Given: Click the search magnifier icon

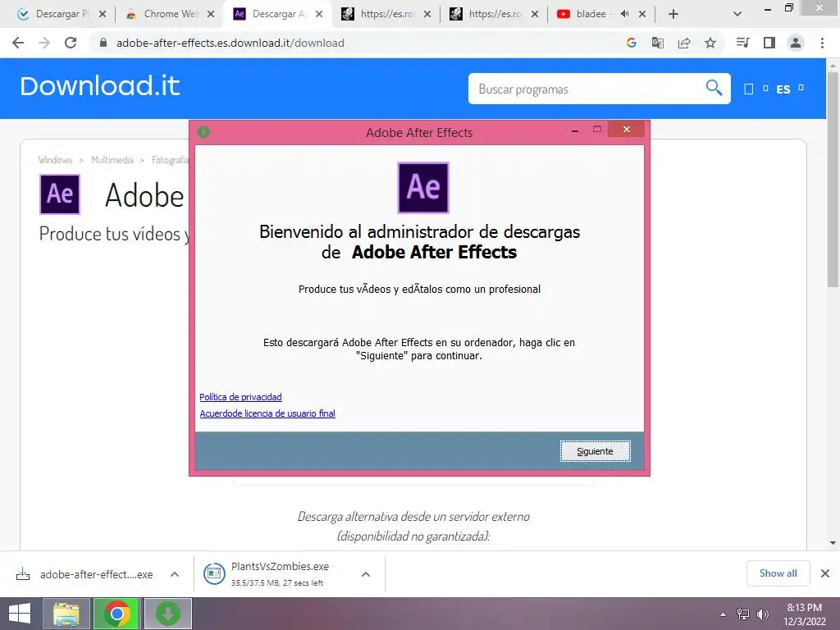Looking at the screenshot, I should click(714, 87).
